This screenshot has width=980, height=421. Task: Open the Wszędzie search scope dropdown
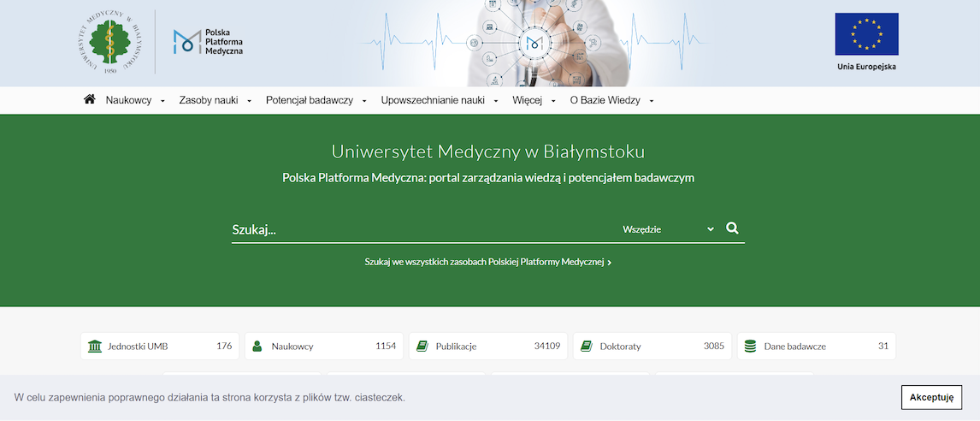[668, 229]
